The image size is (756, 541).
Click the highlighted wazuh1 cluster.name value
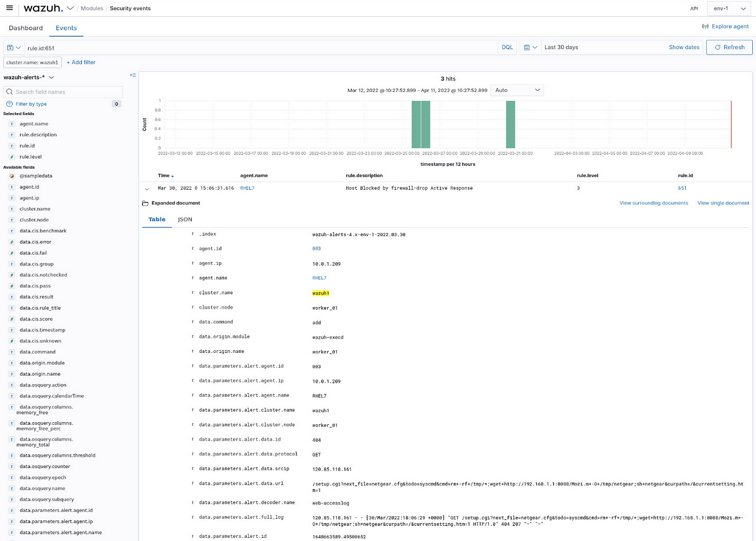pyautogui.click(x=321, y=293)
